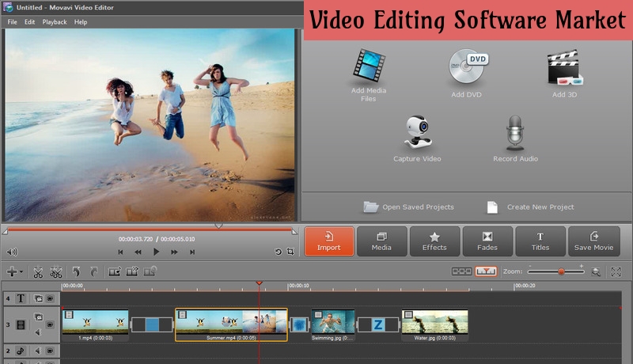The height and width of the screenshot is (364, 633).
Task: Click the redo arrow in the timeline toolbar
Action: (93, 271)
